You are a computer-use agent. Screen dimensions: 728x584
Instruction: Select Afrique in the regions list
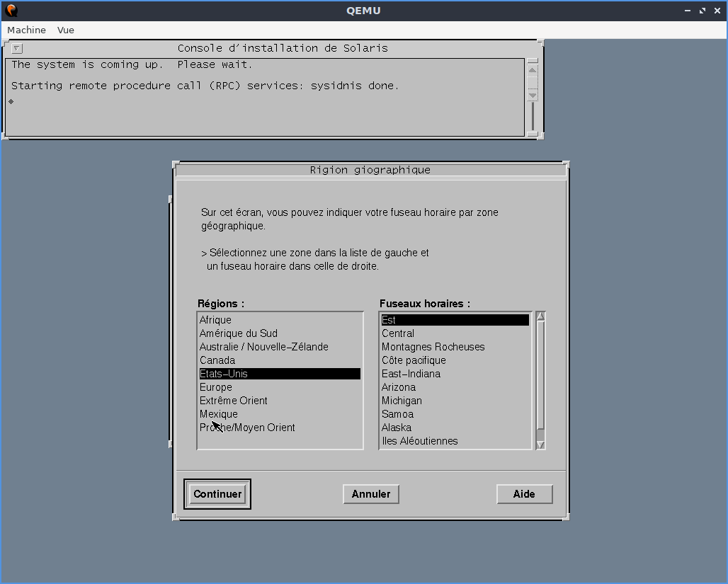(280, 320)
